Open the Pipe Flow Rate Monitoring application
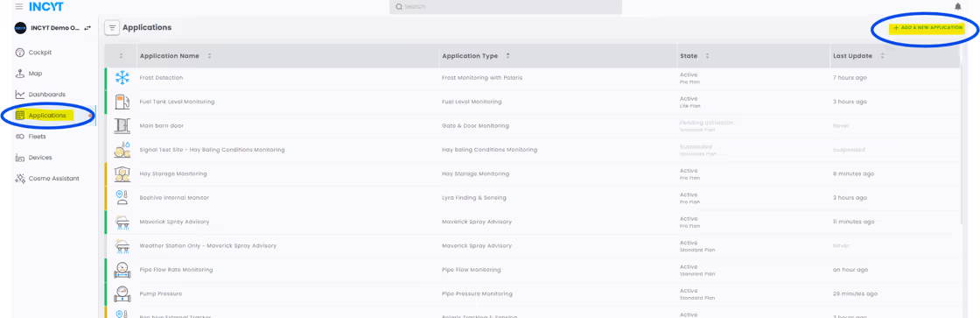Viewport: 980px width, 318px height. tap(176, 270)
